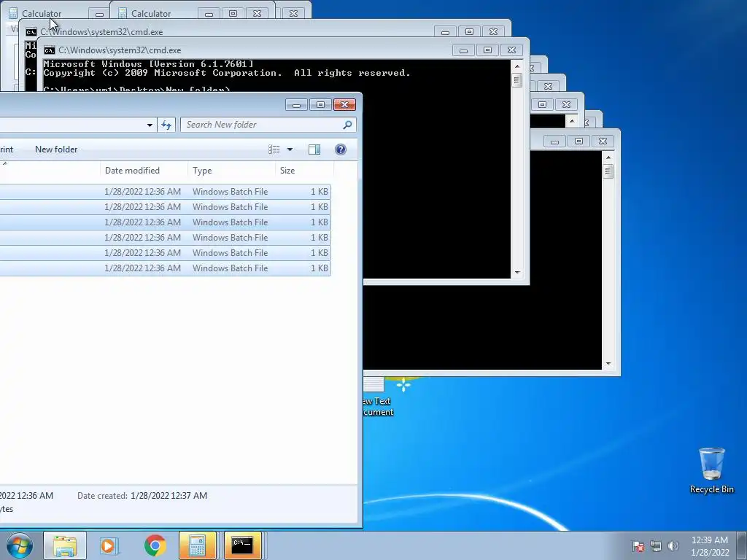Refresh the Explorer address bar
This screenshot has width=747, height=560.
click(166, 125)
